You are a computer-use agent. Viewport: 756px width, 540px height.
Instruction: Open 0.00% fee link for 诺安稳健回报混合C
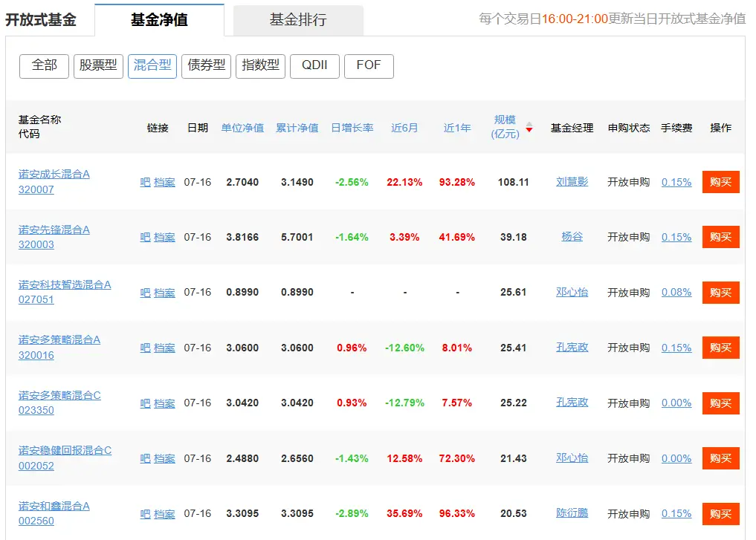pos(676,458)
